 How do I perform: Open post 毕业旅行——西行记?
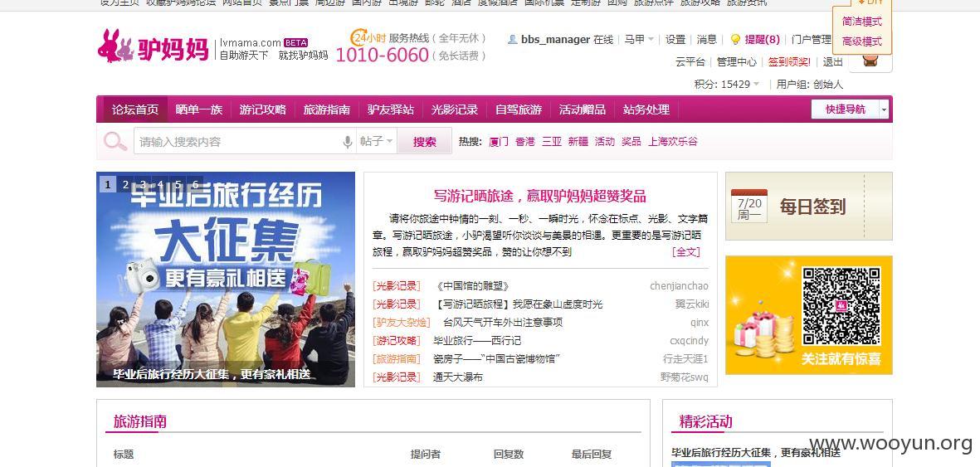coord(477,341)
